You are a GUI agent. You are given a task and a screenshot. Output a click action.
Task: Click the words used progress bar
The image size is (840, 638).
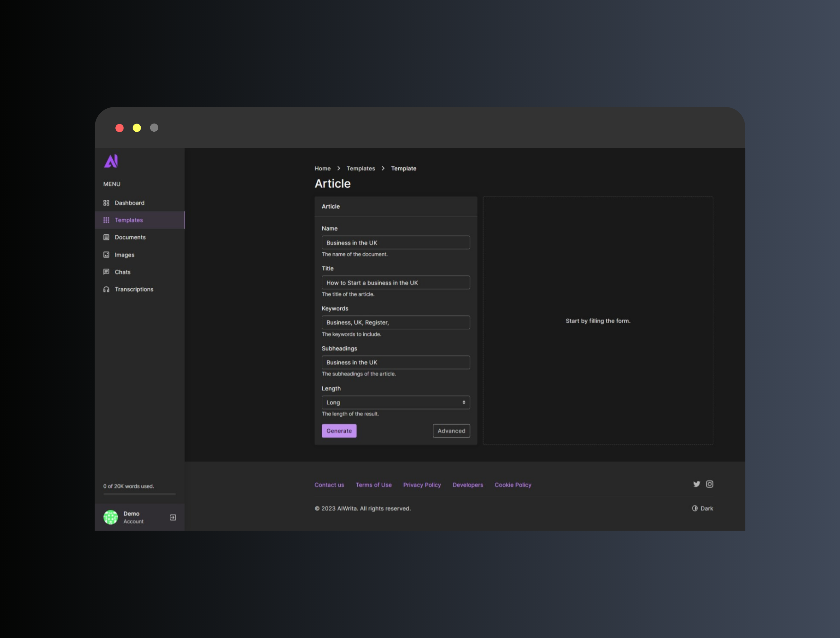(x=139, y=494)
